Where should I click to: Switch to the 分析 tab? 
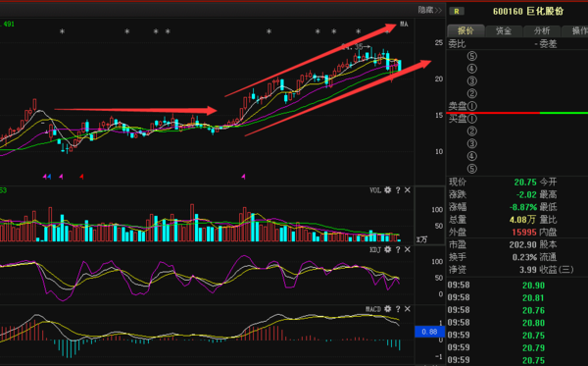(x=542, y=30)
